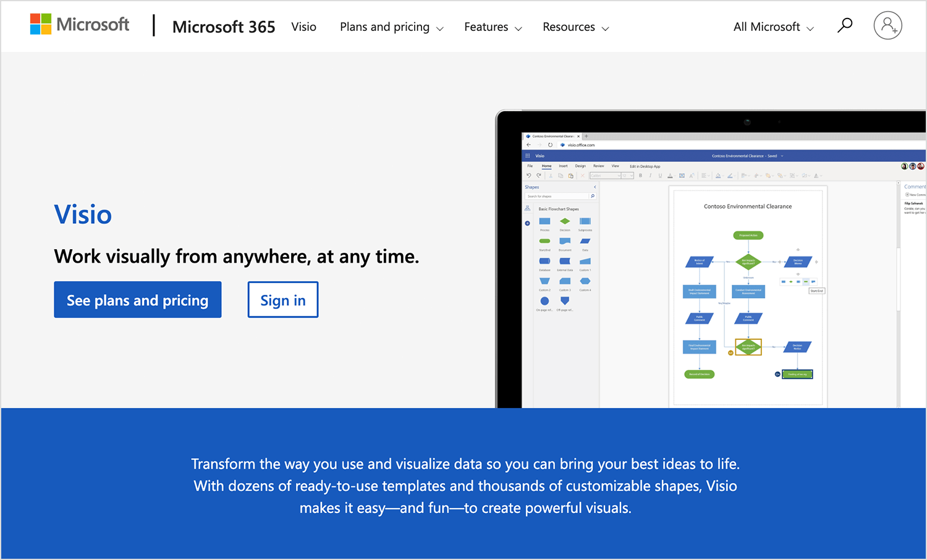The image size is (927, 560).
Task: Click the green Decision diamond in the Shapes panel
Action: (x=565, y=221)
